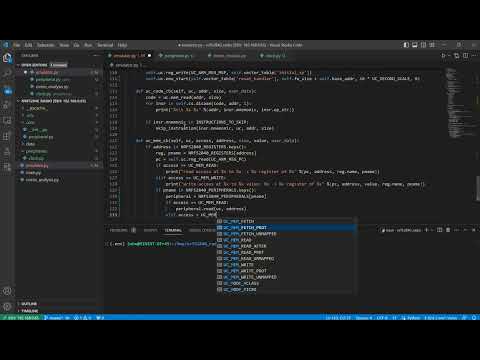This screenshot has width=480, height=360.
Task: Open the Extensions view icon
Action: click(x=7, y=136)
